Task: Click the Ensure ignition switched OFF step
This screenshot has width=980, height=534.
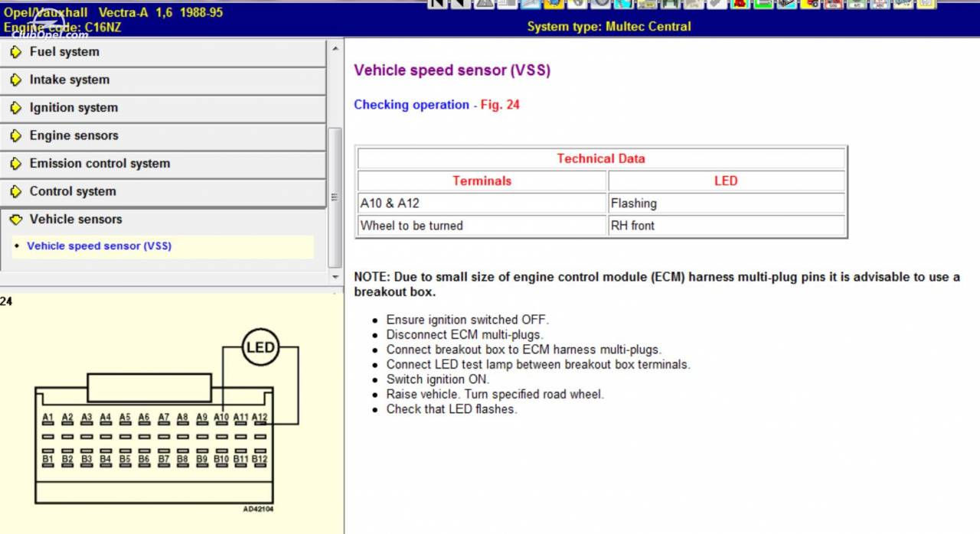Action: (x=468, y=320)
